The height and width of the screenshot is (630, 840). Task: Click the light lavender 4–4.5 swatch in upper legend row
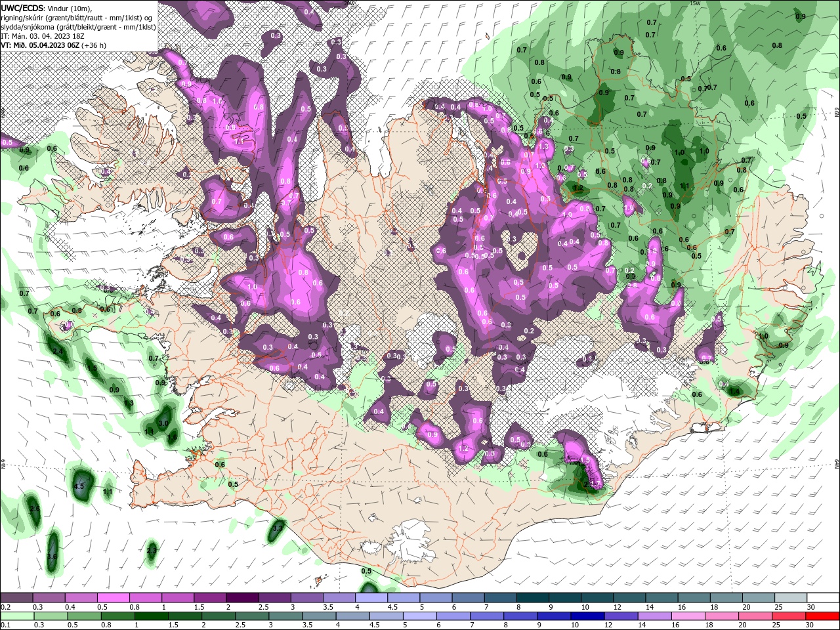click(371, 598)
